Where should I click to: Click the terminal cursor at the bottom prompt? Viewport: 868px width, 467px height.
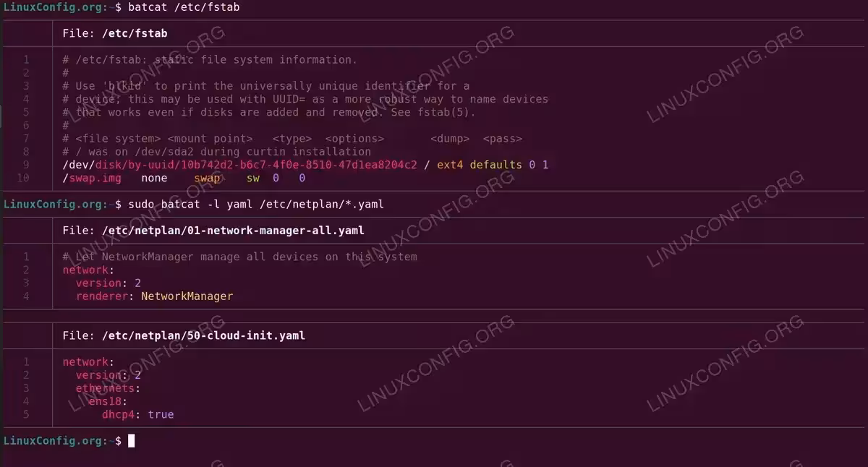pos(132,440)
